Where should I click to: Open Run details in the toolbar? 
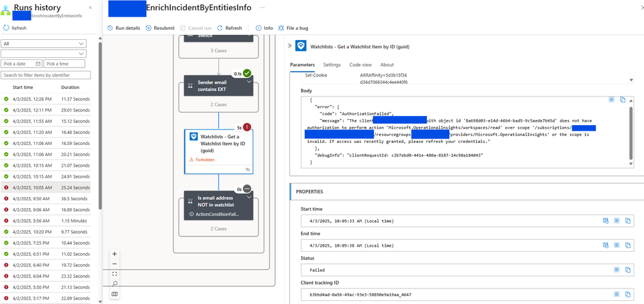point(124,28)
